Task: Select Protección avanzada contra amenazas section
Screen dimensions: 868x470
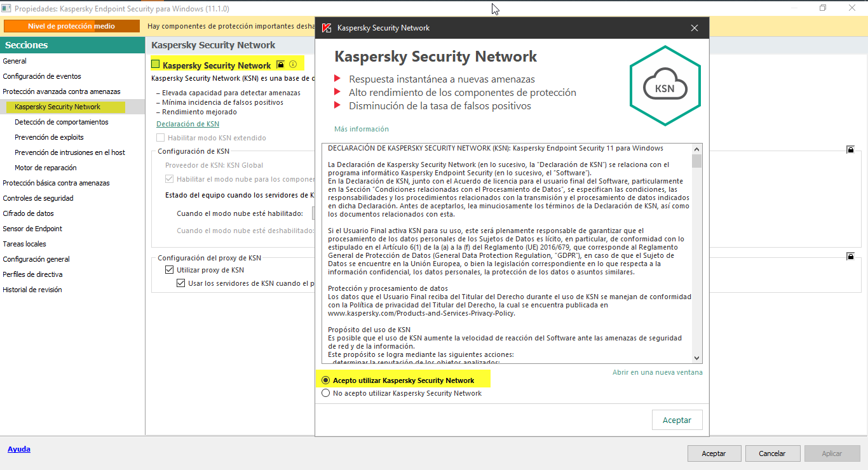Action: [x=62, y=91]
